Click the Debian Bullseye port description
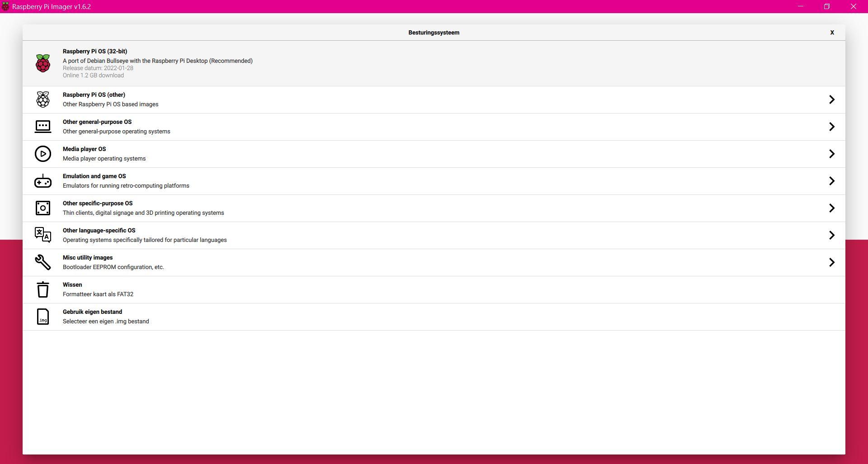 pos(158,61)
